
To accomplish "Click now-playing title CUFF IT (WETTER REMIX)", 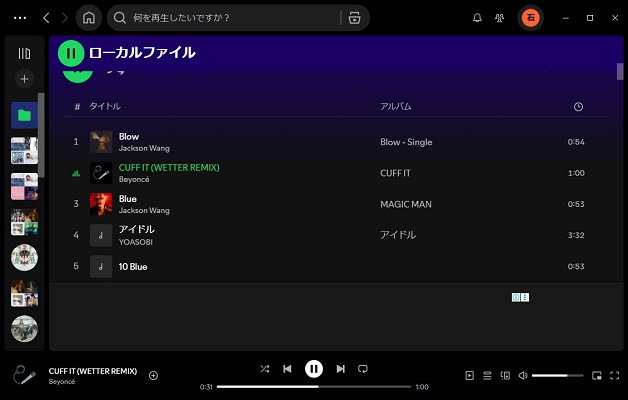I will tap(93, 371).
